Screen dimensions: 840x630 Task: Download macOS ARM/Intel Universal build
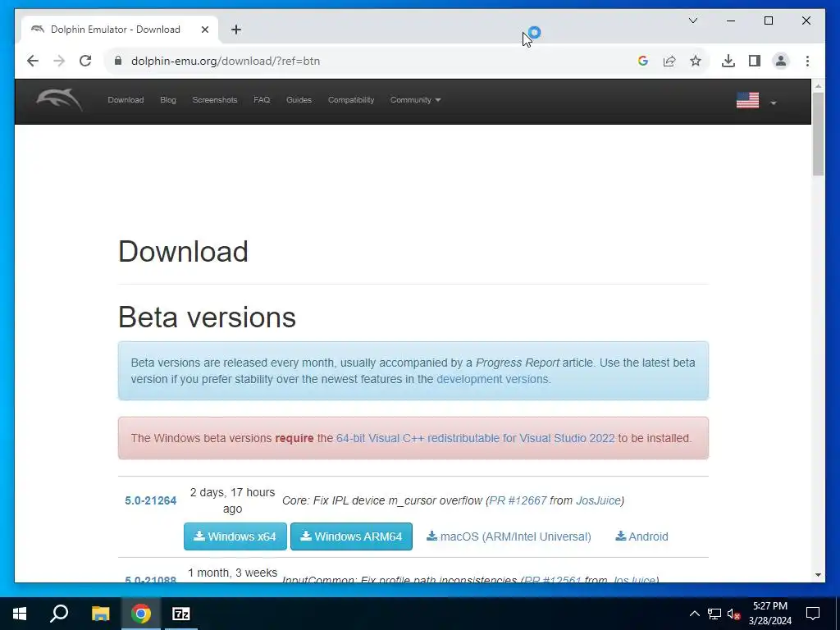(509, 536)
